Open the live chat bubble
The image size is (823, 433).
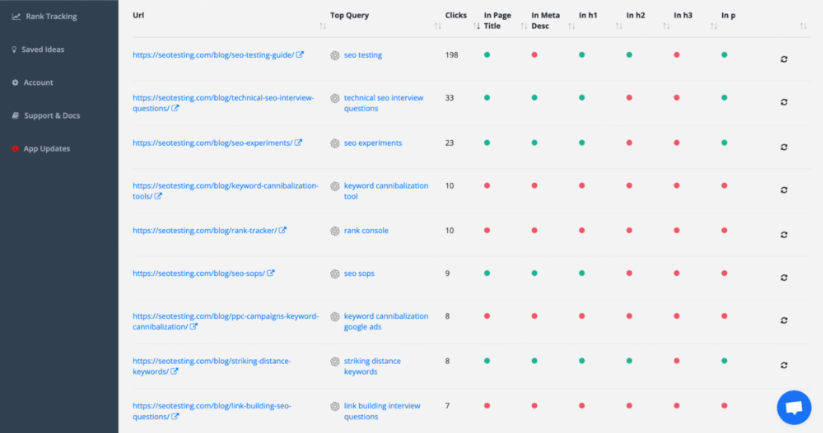794,408
